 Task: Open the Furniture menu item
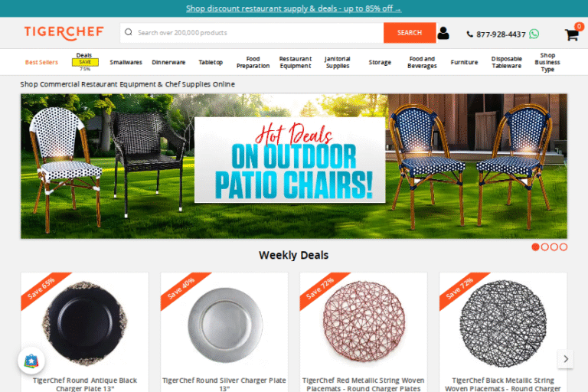pos(464,62)
